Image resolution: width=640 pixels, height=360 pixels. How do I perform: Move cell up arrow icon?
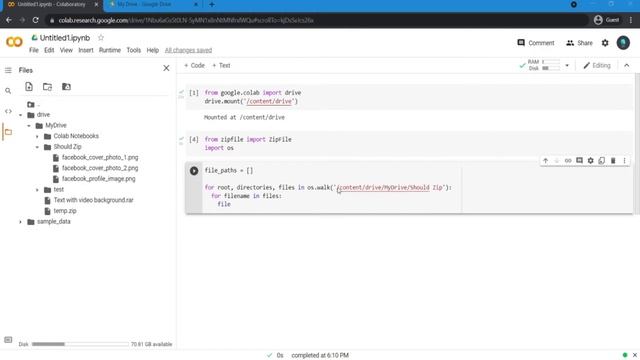(x=545, y=161)
